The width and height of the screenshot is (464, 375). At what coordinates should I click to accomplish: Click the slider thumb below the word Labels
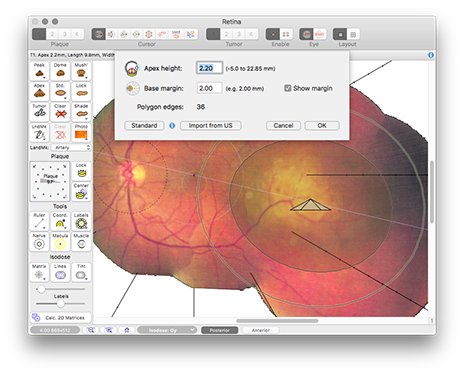pyautogui.click(x=60, y=304)
